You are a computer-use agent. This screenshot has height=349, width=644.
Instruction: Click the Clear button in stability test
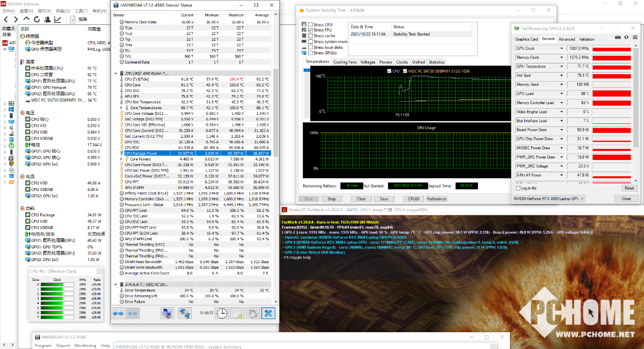tap(361, 199)
